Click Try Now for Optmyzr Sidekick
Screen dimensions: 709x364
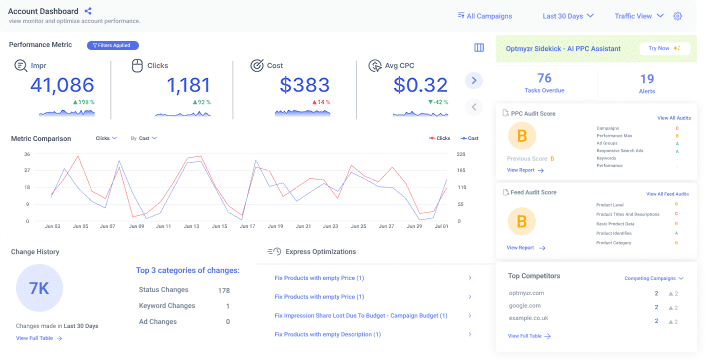coord(665,48)
